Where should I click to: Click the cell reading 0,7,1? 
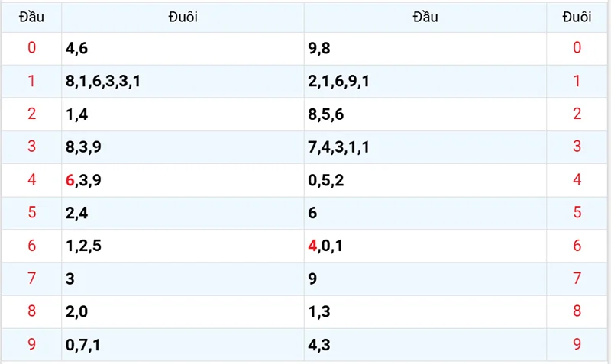click(x=84, y=346)
